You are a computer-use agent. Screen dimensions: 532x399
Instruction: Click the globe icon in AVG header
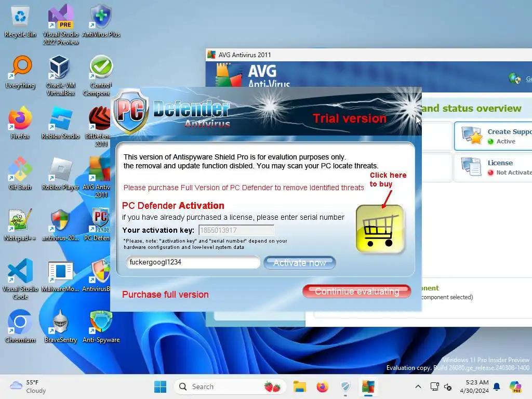[515, 79]
